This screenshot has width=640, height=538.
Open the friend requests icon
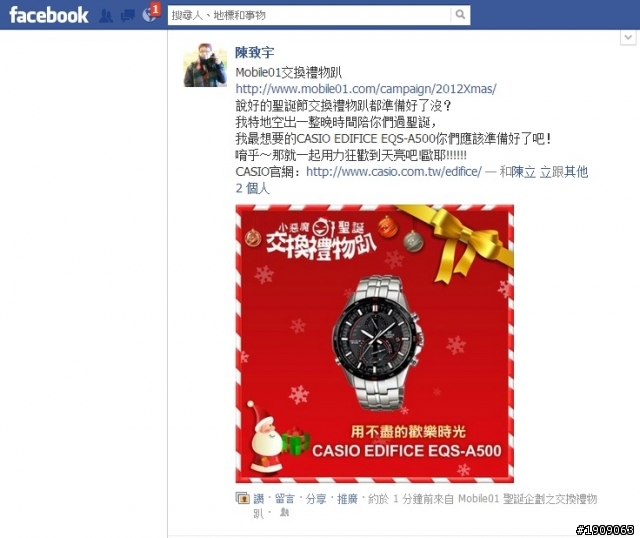coord(106,16)
